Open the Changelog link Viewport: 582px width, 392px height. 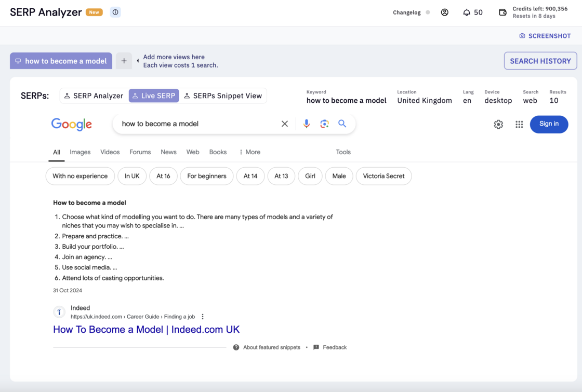407,12
